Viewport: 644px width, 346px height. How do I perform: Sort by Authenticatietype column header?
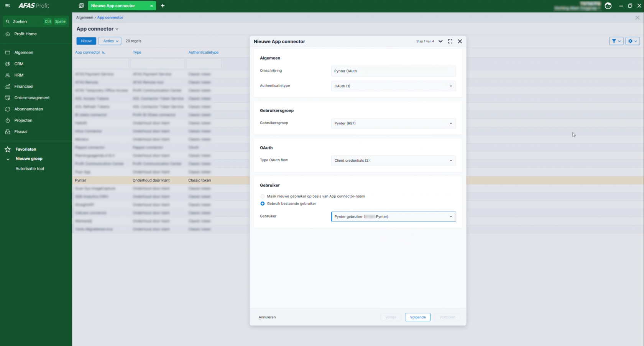pyautogui.click(x=203, y=52)
